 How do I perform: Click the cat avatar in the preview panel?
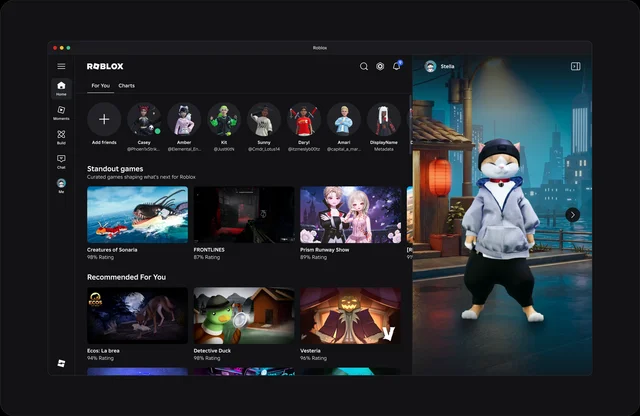(502, 231)
